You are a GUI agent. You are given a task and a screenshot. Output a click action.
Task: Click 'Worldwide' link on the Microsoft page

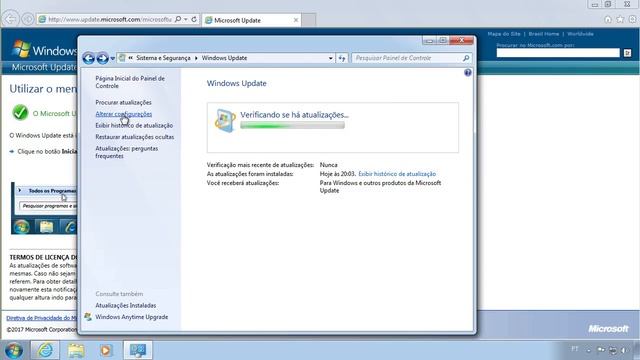coord(580,34)
